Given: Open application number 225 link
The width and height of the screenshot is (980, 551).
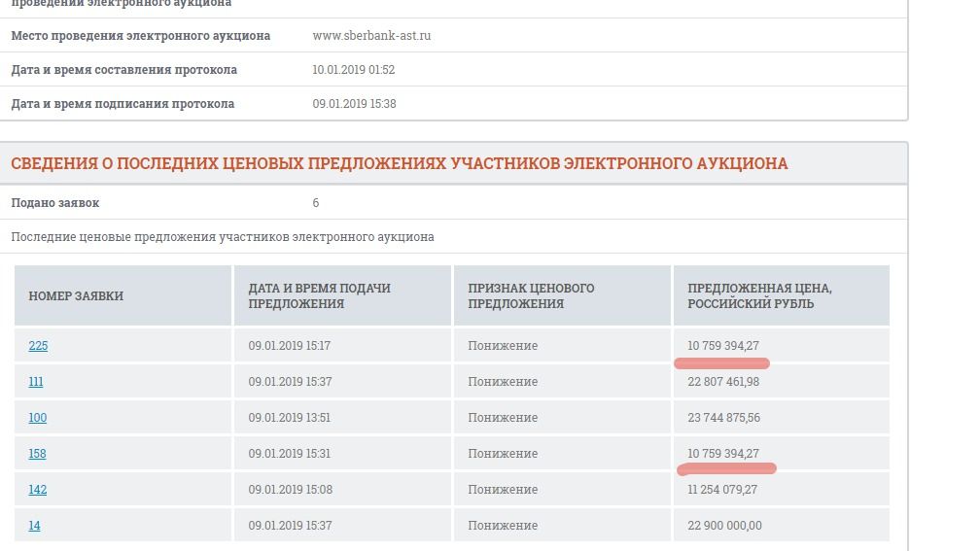Looking at the screenshot, I should tap(38, 346).
